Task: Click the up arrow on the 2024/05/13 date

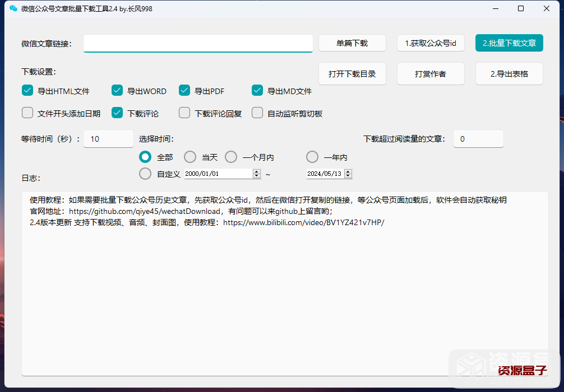Action: [x=348, y=171]
